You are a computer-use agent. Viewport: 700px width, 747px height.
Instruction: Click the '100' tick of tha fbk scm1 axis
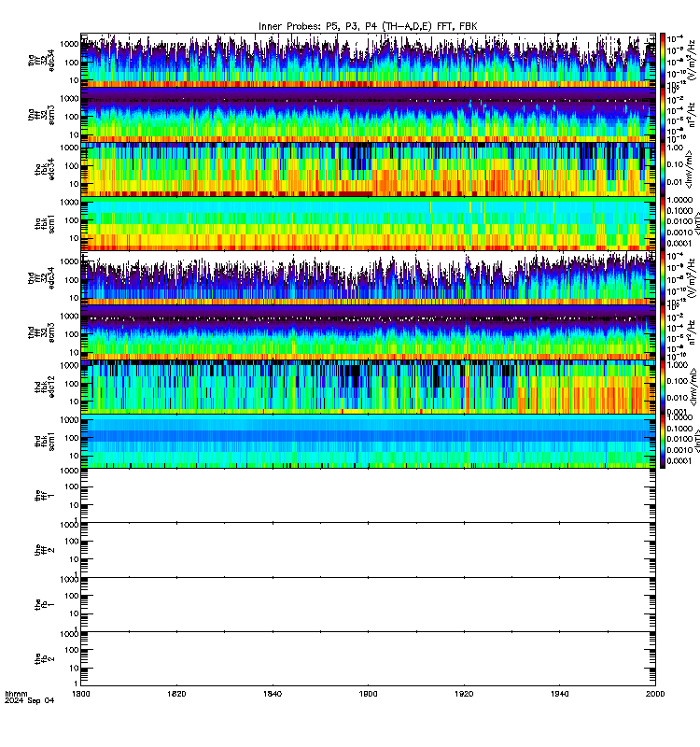(x=73, y=220)
